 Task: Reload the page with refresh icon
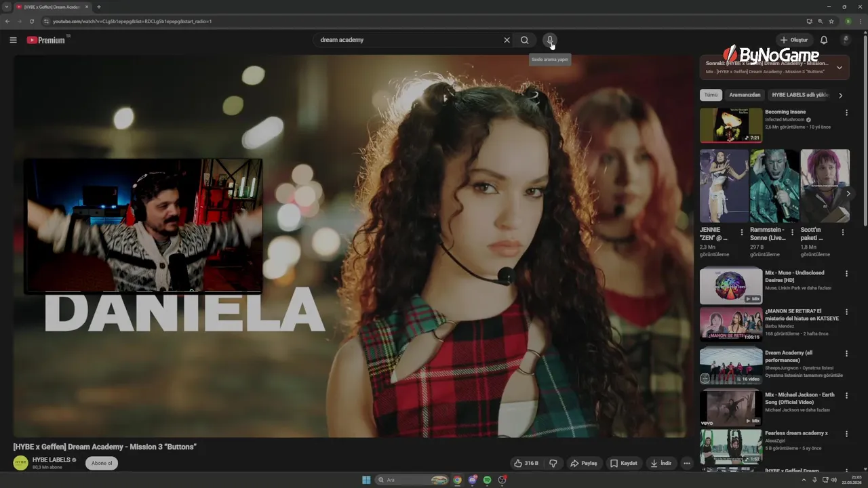[31, 21]
